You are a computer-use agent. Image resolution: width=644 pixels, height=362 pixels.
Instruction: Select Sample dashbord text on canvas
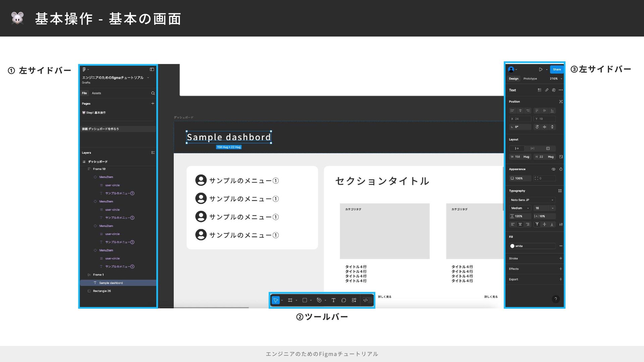point(229,137)
